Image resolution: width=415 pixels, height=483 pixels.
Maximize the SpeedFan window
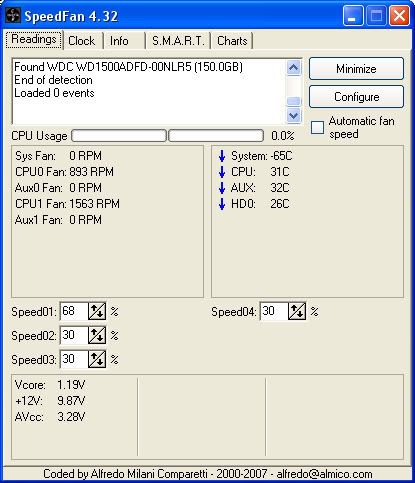(376, 16)
